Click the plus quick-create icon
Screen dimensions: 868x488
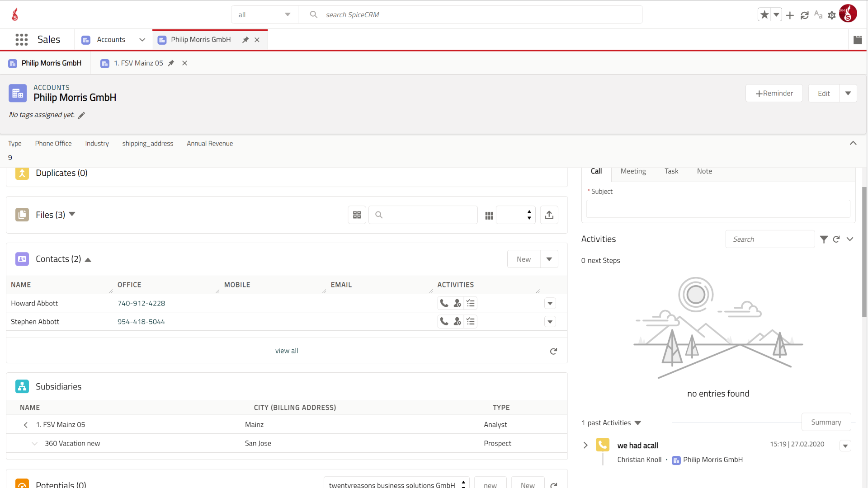click(x=790, y=15)
